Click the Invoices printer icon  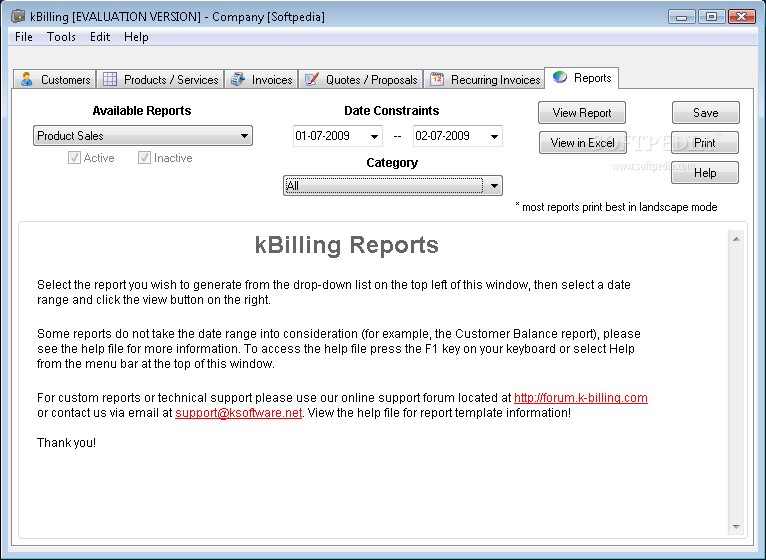click(x=238, y=79)
